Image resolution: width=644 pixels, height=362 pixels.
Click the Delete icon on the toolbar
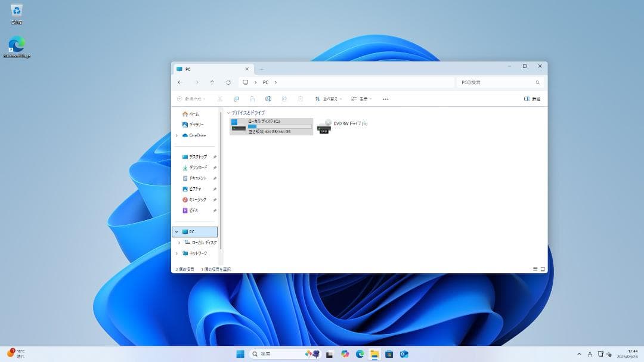pyautogui.click(x=301, y=98)
